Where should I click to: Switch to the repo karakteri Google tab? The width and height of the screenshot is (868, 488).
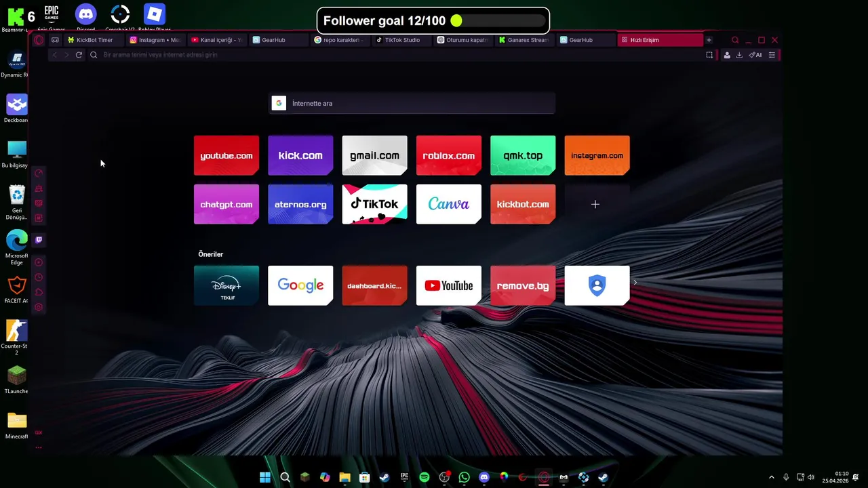[339, 40]
